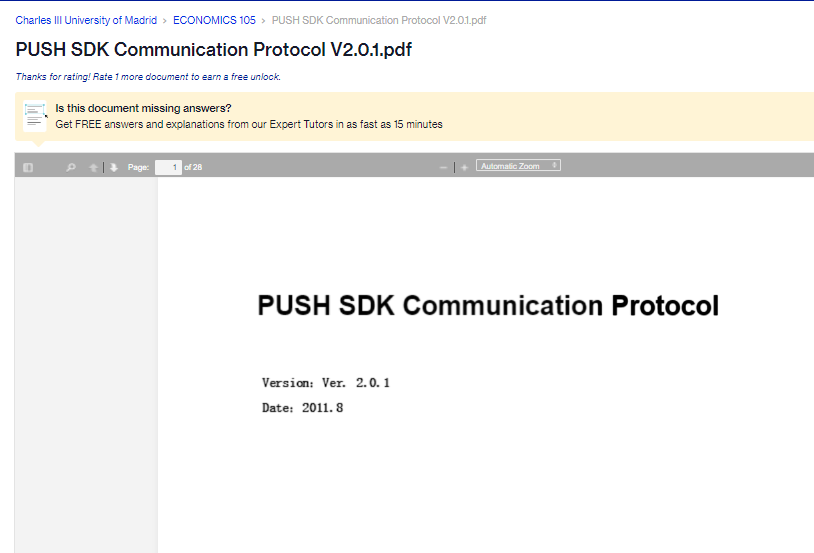The height and width of the screenshot is (553, 814).
Task: Click the "Version: Ver. 2.0.1" line
Action: [x=325, y=383]
